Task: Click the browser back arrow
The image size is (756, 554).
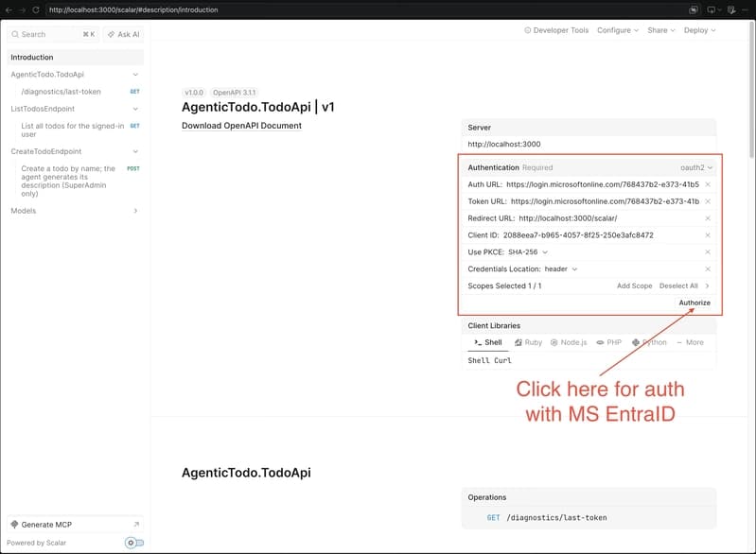Action: point(9,9)
